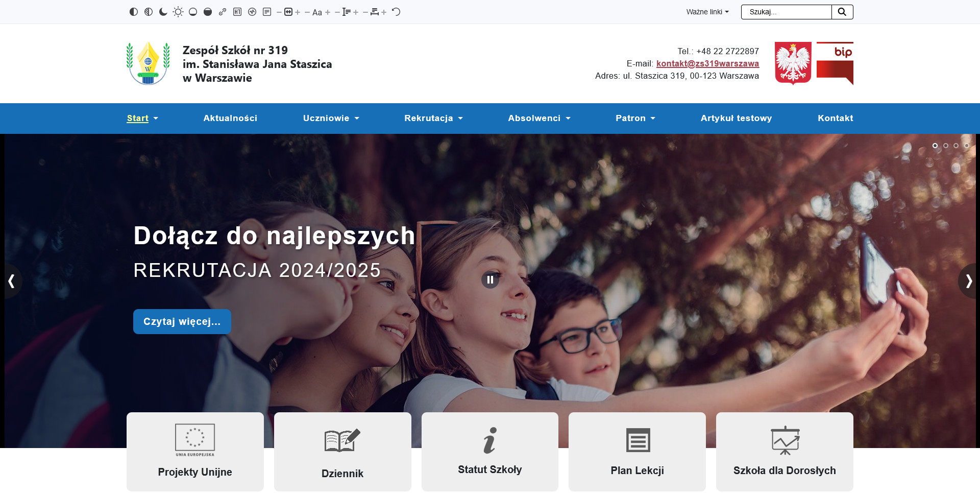Expand the Ważne linki dropdown
Screen dimensions: 980x493
tap(707, 12)
